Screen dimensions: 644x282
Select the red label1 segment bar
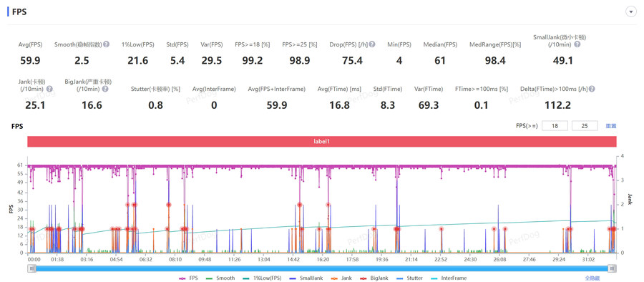click(322, 142)
